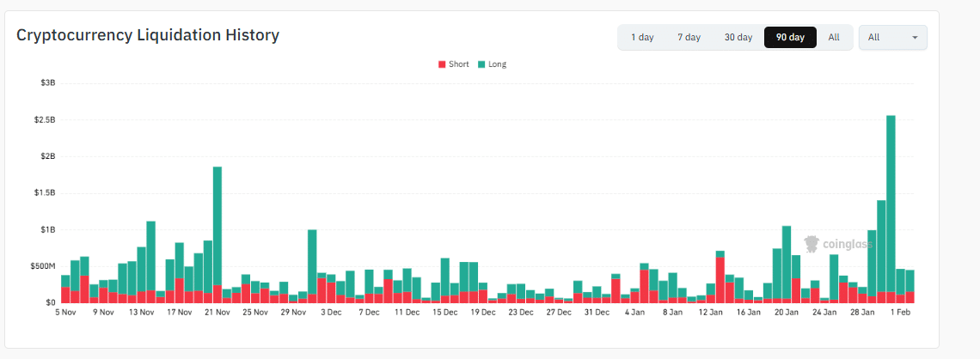Image resolution: width=980 pixels, height=359 pixels.
Task: Click the tall red Short bar near 13 Jan
Action: tap(720, 279)
